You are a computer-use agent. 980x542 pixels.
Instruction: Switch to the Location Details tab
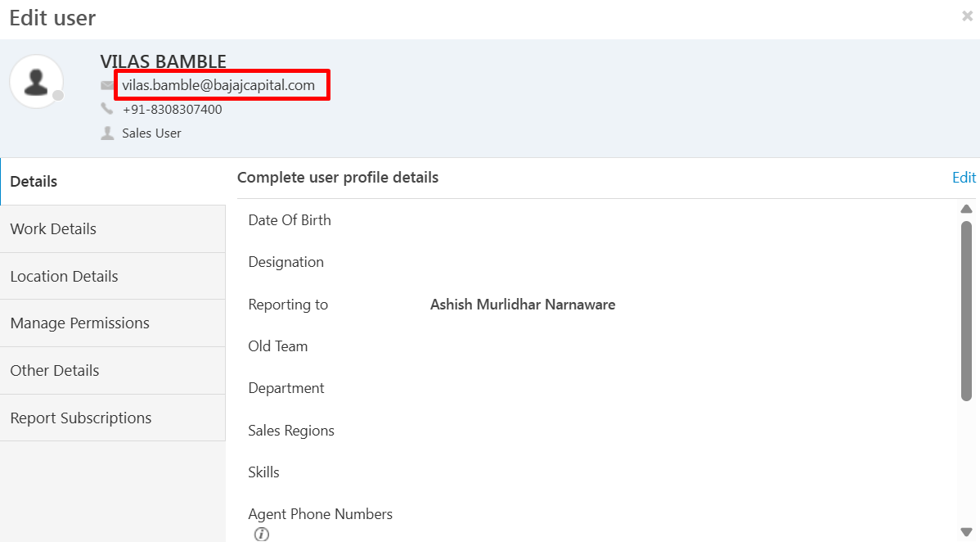[113, 277]
